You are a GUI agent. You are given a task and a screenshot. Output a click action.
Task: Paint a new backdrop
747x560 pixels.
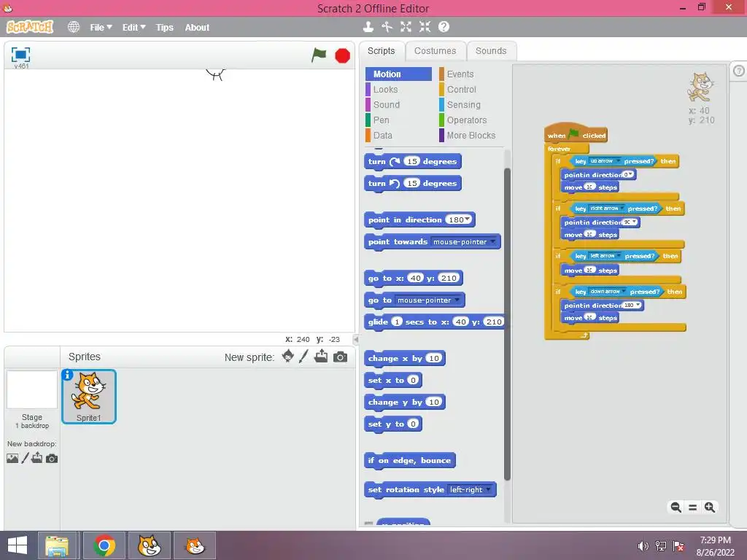click(26, 458)
